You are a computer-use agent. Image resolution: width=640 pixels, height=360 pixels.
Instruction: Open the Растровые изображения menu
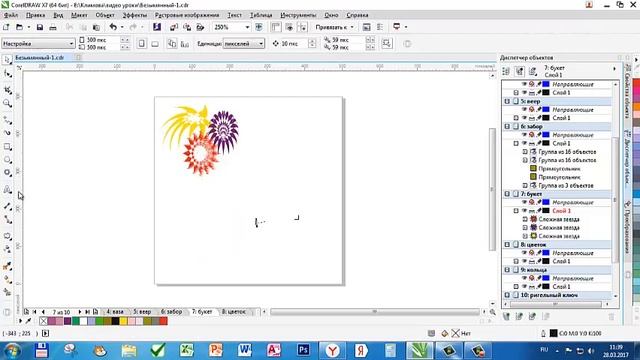(x=187, y=15)
